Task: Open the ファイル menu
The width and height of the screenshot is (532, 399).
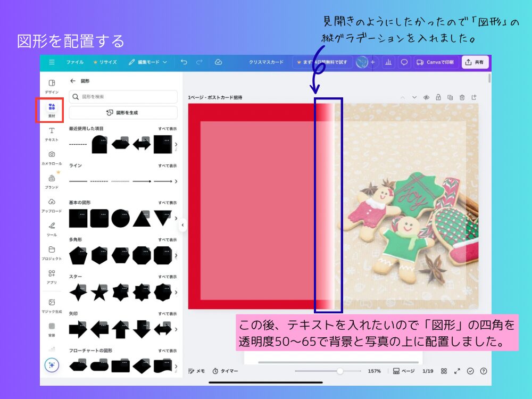Action: pyautogui.click(x=74, y=62)
